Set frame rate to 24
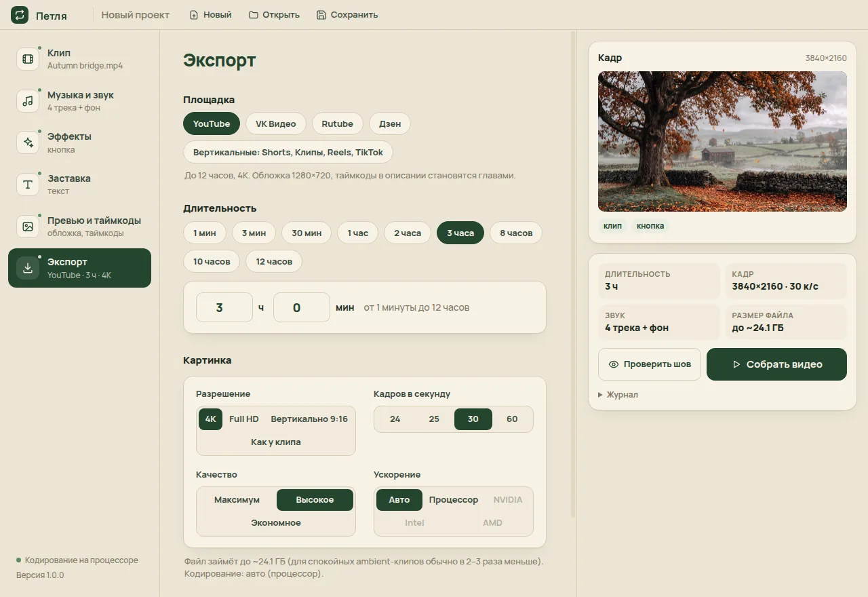This screenshot has width=868, height=597. tap(395, 419)
